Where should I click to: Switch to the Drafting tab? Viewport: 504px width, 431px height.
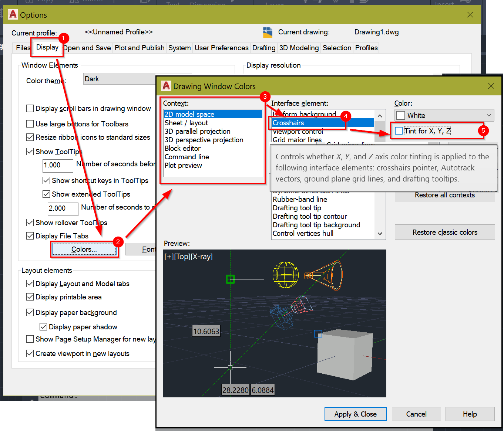point(264,48)
